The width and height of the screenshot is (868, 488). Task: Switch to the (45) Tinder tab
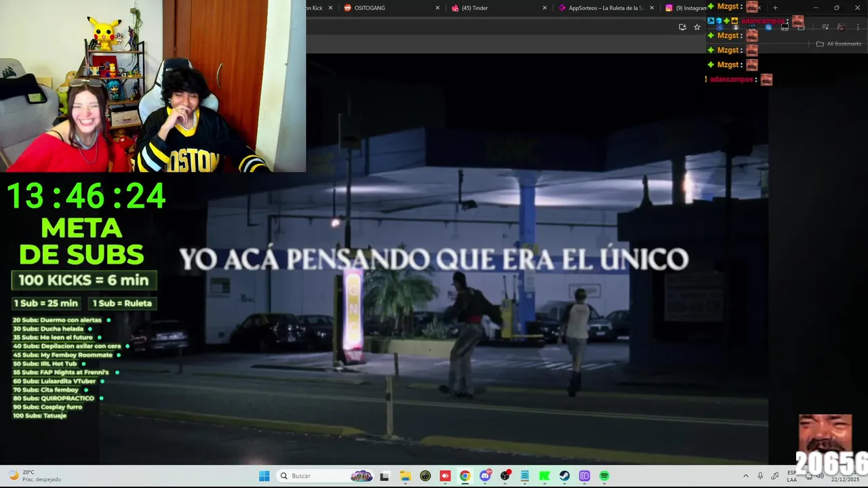click(x=498, y=8)
